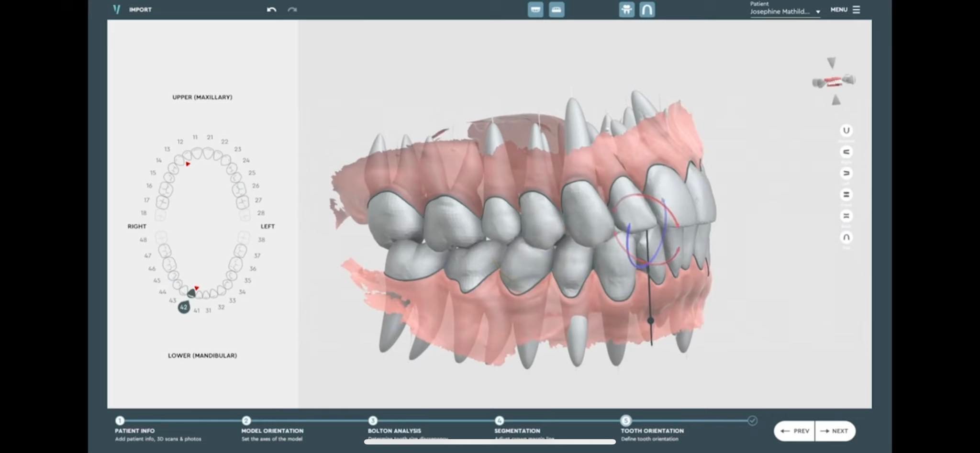Select the view button with two horizontal bars

click(846, 195)
